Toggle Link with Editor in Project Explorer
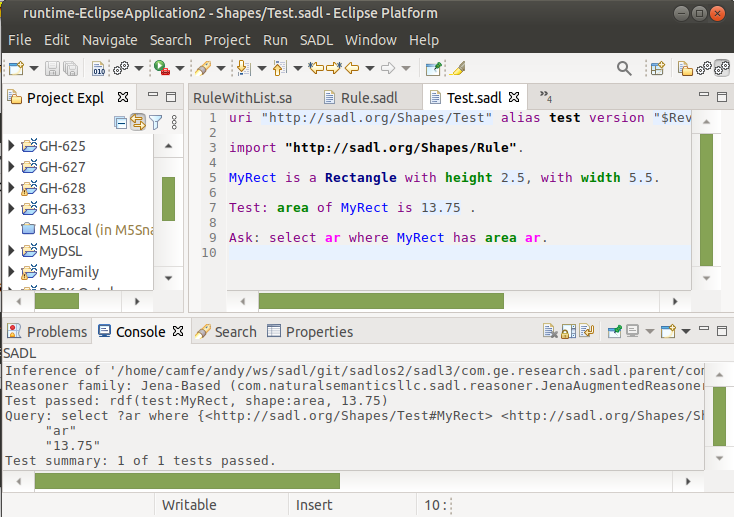Screen dimensions: 734x517 pos(138,122)
